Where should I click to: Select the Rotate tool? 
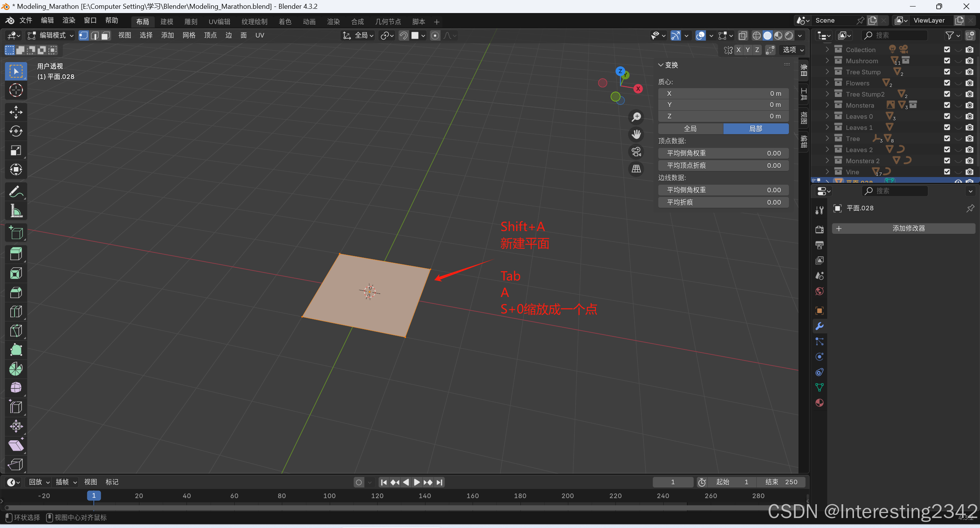pyautogui.click(x=16, y=131)
